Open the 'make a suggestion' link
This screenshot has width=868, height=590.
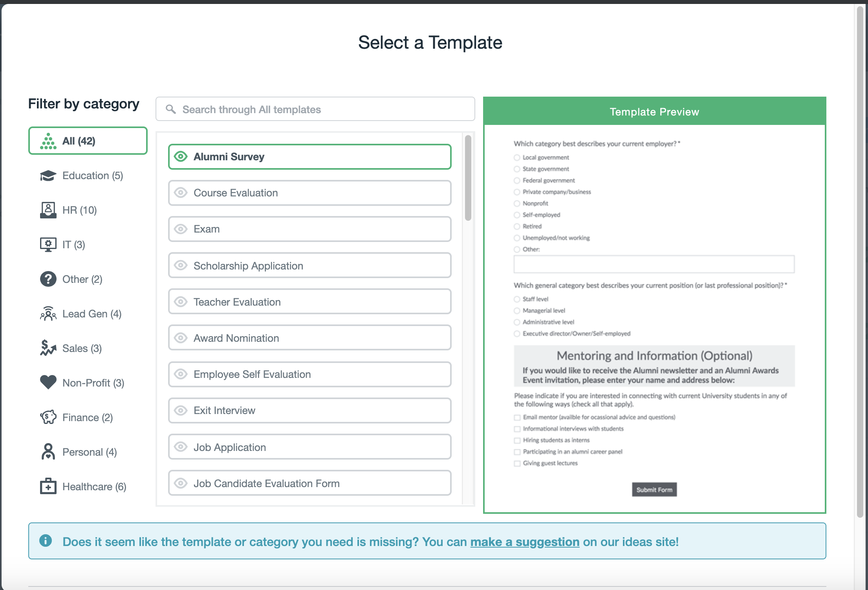tap(525, 542)
